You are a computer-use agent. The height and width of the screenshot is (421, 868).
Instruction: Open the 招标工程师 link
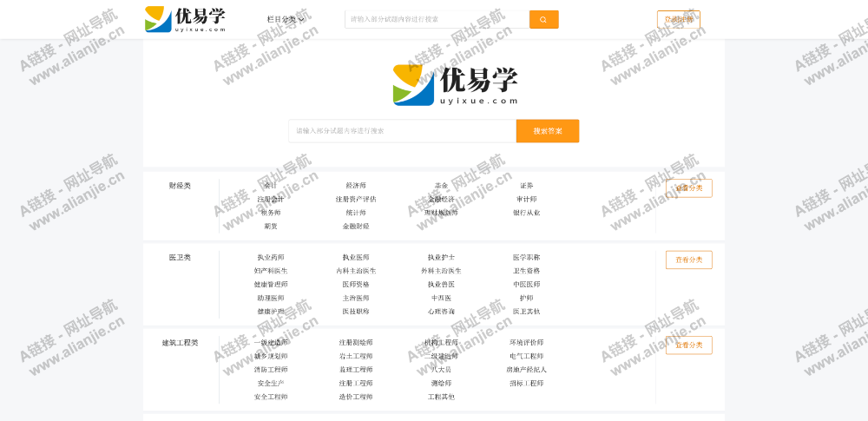527,384
